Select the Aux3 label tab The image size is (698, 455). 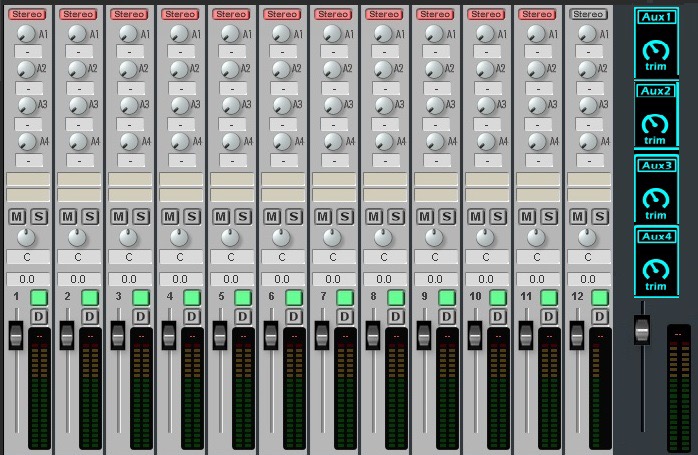pyautogui.click(x=656, y=165)
